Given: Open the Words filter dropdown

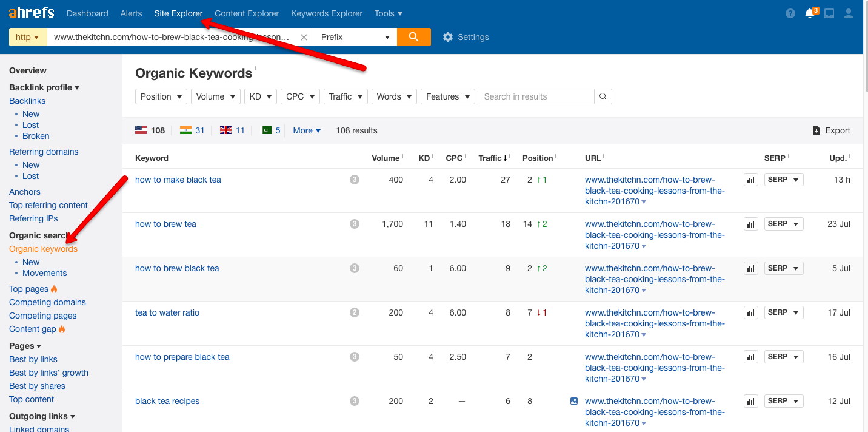Looking at the screenshot, I should [x=394, y=96].
